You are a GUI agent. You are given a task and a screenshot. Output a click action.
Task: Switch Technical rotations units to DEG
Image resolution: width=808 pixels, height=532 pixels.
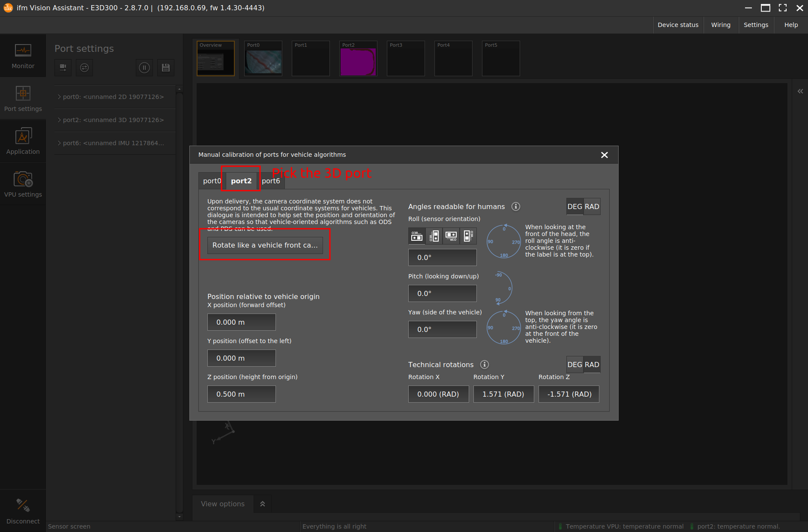[574, 365]
